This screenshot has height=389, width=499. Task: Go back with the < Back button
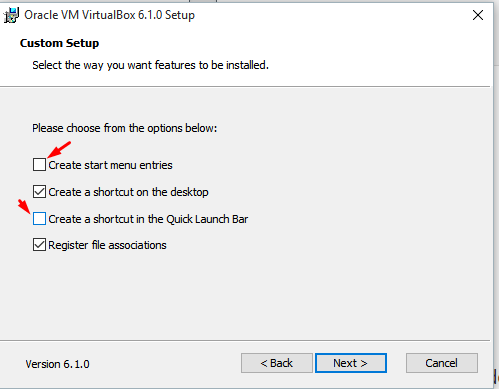[x=277, y=363]
